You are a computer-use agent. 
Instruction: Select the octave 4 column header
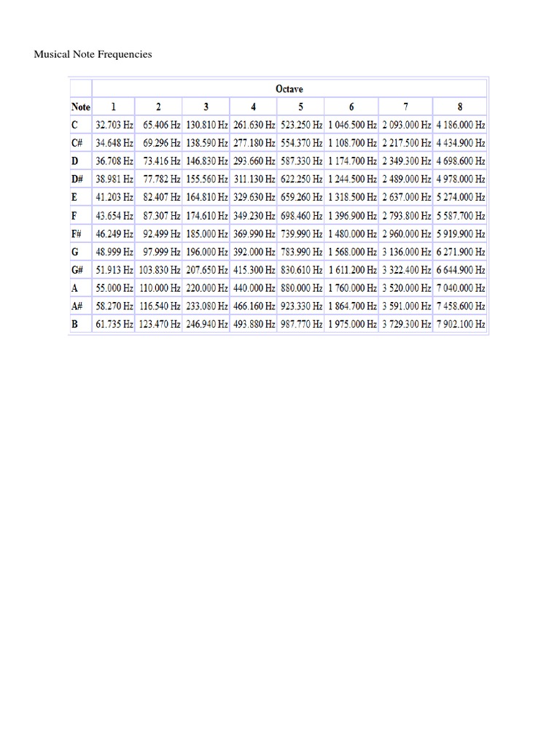click(253, 107)
